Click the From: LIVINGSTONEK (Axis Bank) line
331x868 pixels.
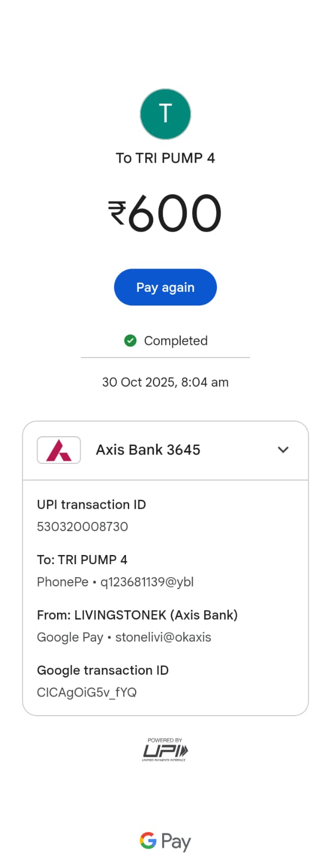137,615
